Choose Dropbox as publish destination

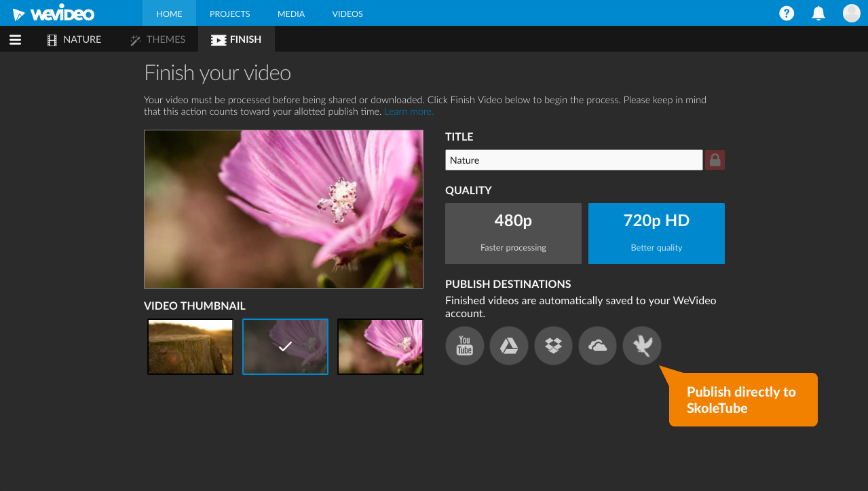pos(552,346)
